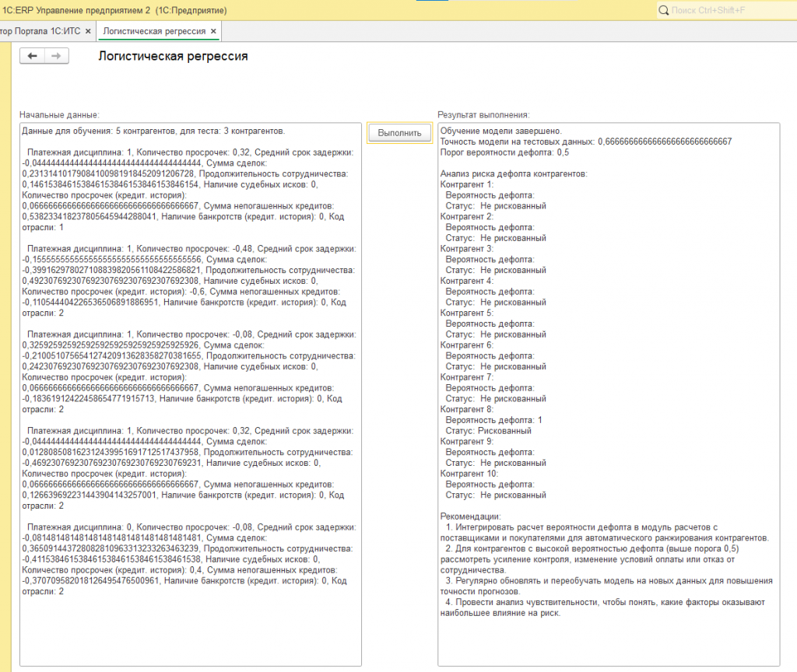Click the 'Контрагент 6:' result line
The width and height of the screenshot is (797, 672).
click(467, 345)
